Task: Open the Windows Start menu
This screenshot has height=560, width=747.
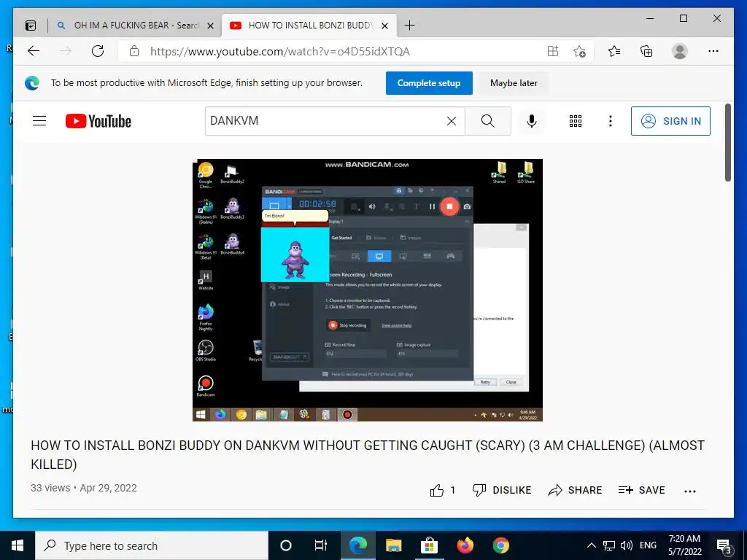Action: 18,545
